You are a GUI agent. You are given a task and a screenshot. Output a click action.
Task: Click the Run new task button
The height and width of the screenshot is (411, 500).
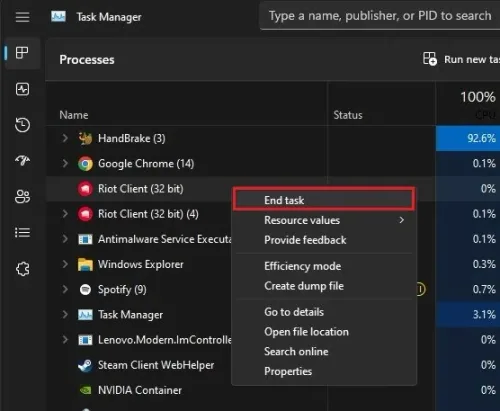(461, 59)
